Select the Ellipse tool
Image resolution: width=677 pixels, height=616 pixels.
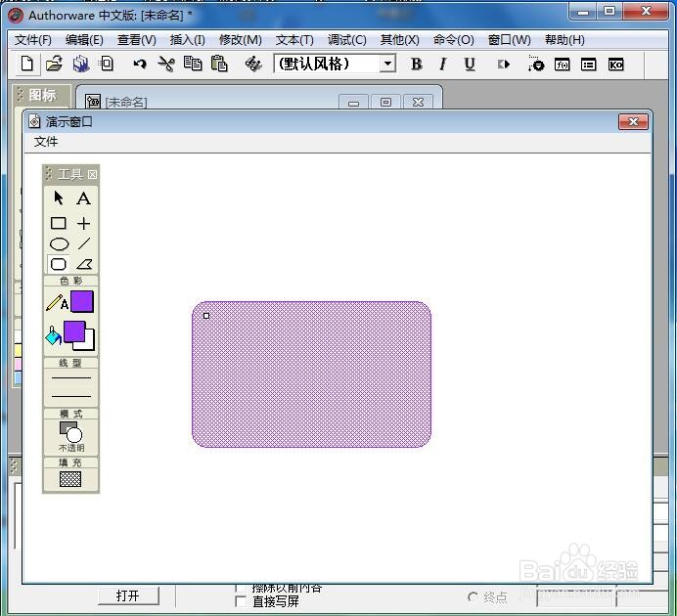(x=59, y=244)
